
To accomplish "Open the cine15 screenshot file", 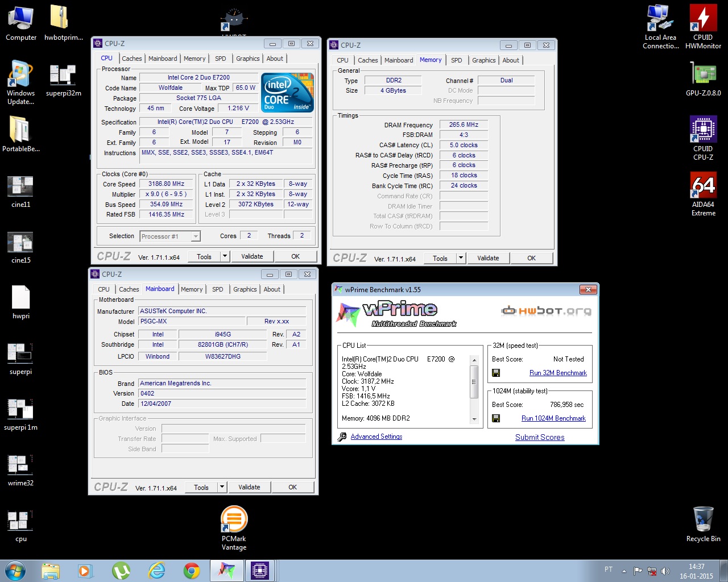I will click(x=21, y=247).
